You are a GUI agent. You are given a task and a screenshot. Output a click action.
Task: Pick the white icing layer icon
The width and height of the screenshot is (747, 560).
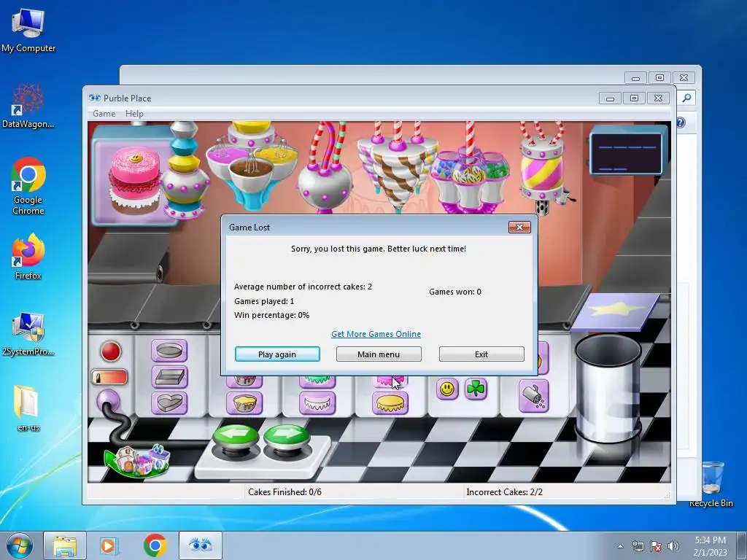coord(317,402)
